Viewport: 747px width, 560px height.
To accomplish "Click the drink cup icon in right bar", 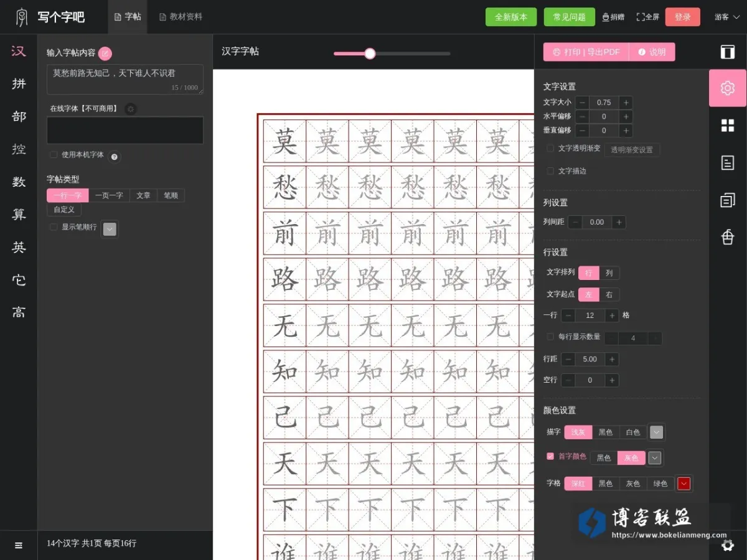I will pos(728,237).
